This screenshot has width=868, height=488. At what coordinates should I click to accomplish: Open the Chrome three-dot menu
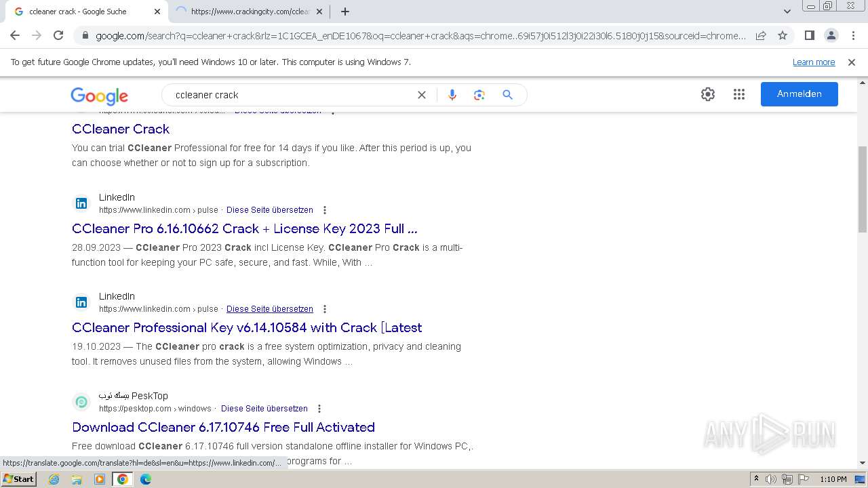point(853,35)
